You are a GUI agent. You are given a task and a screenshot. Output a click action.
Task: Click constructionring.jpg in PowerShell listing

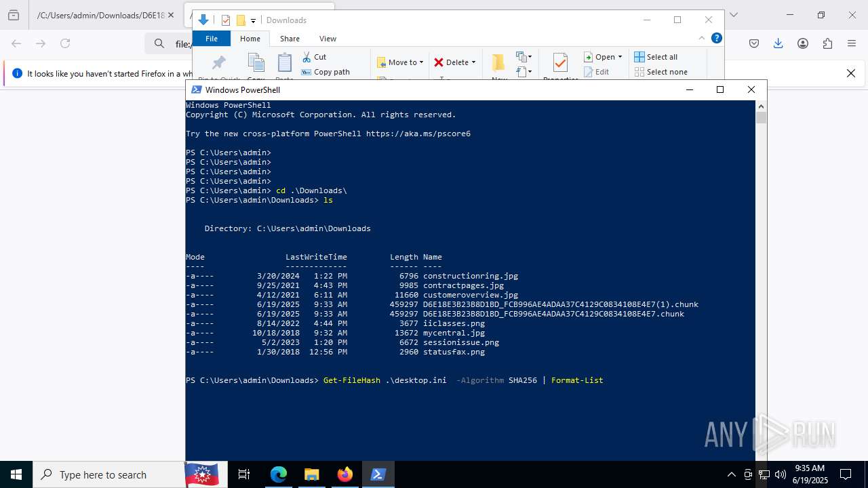coord(471,276)
